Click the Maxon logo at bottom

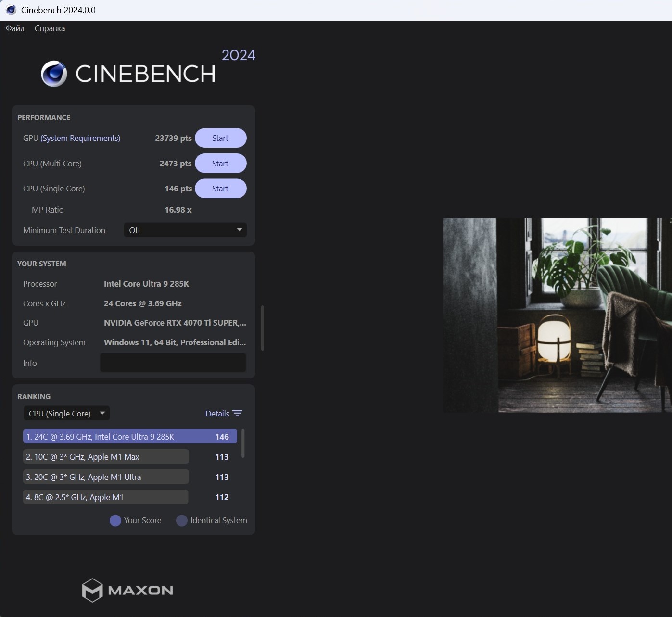[x=127, y=590]
